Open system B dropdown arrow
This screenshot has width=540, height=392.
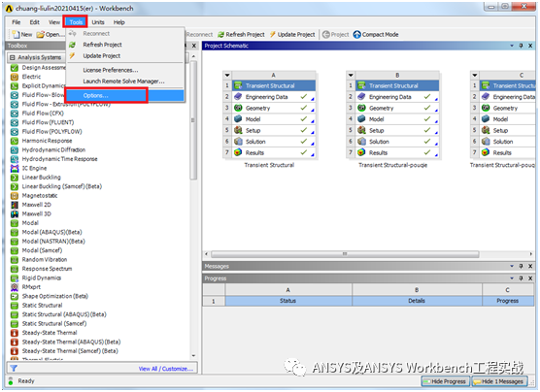pyautogui.click(x=351, y=75)
